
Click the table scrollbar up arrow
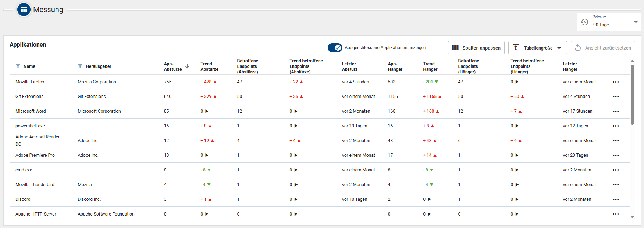coord(632,61)
